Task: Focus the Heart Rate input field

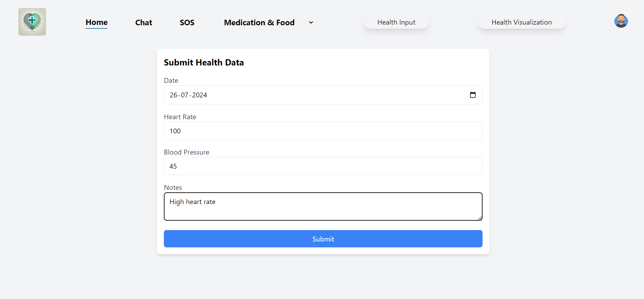Action: click(323, 131)
